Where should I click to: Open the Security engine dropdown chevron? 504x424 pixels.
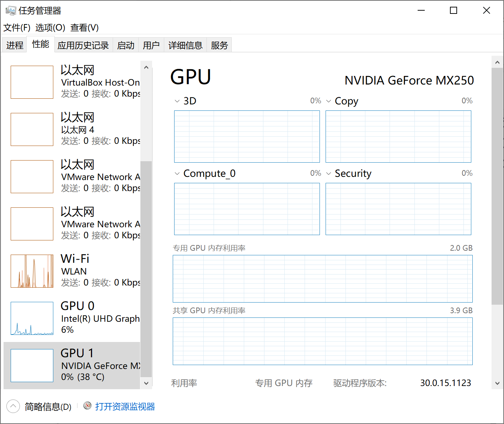tap(328, 174)
